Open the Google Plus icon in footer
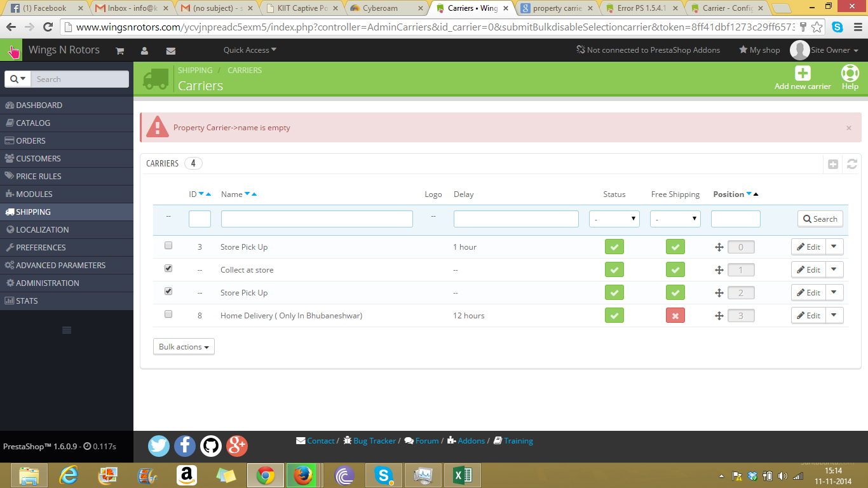 [237, 445]
